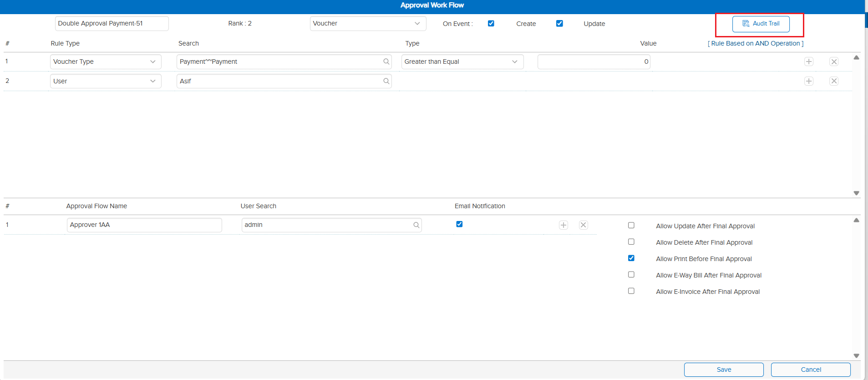
Task: Click the Value field showing 0
Action: 594,62
